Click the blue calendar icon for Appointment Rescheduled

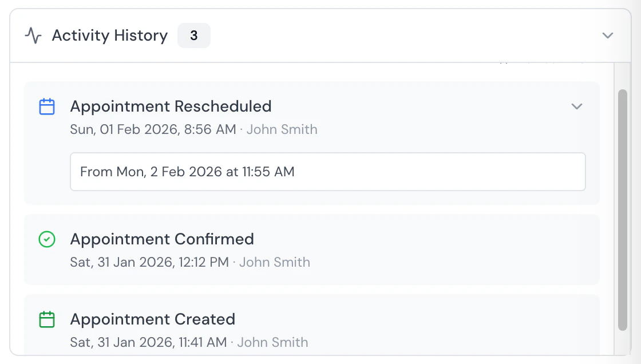pyautogui.click(x=47, y=106)
